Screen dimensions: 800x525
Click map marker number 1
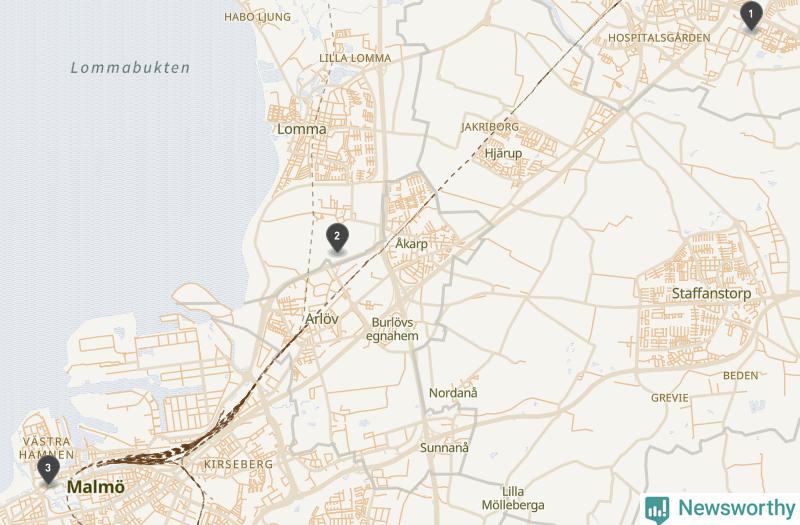(x=751, y=15)
